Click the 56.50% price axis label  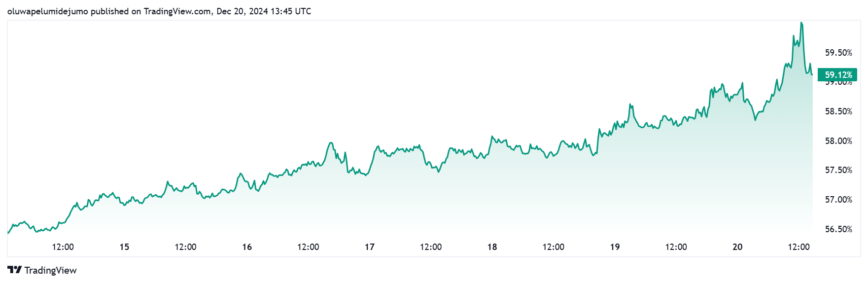(838, 229)
